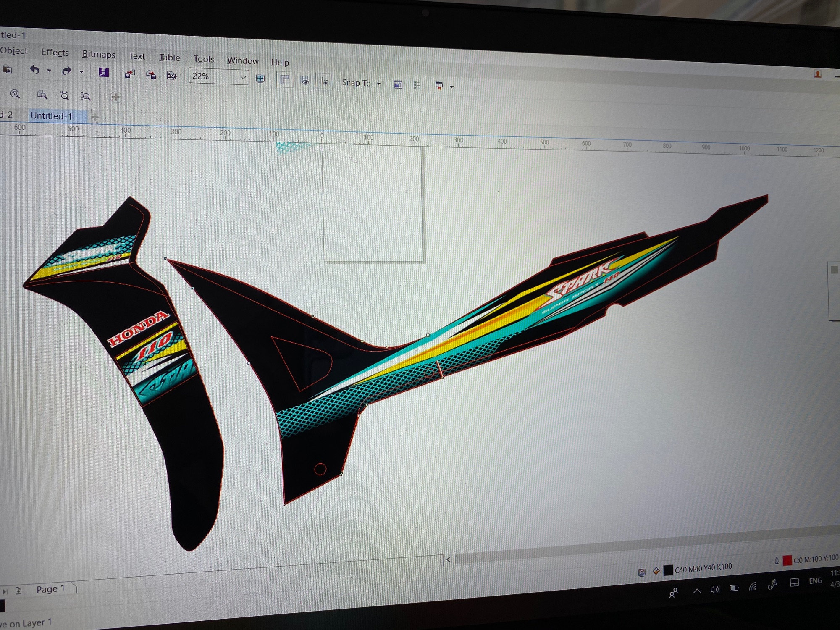Click the pen workspace tray icon
This screenshot has height=630, width=840.
[x=772, y=585]
